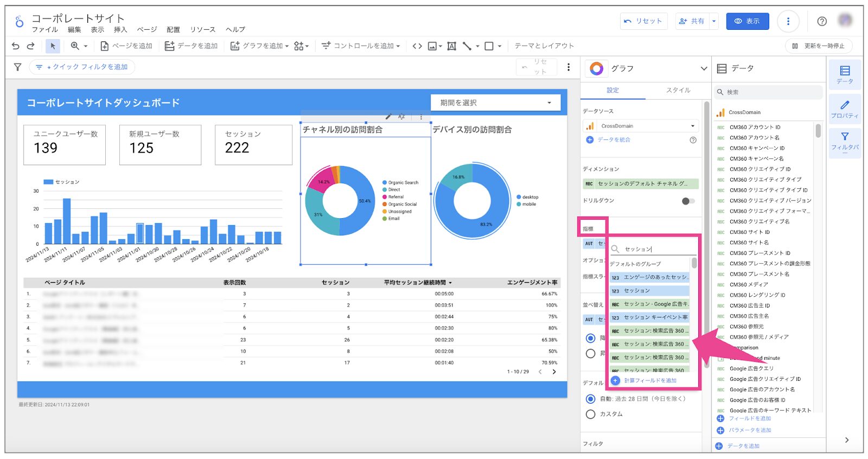
Task: Open the user account avatar
Action: [x=845, y=21]
